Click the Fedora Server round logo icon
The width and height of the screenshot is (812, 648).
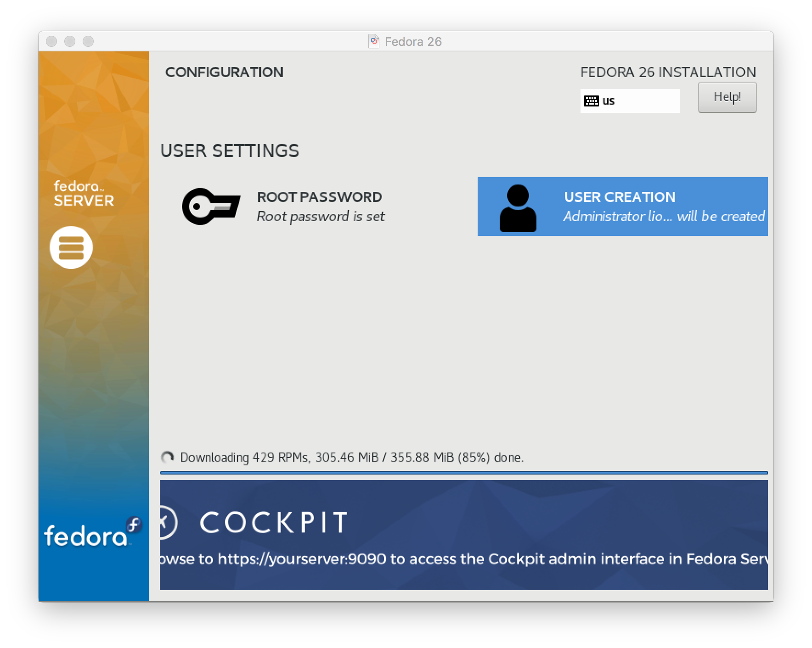(x=71, y=247)
